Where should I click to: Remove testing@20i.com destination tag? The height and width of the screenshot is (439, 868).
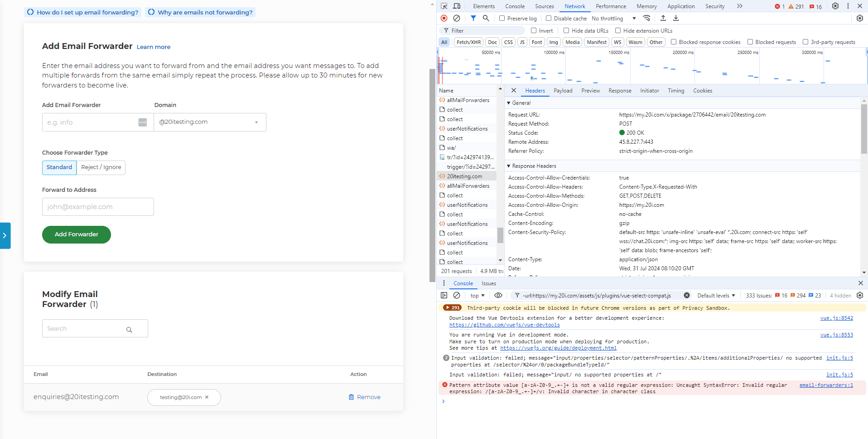[207, 397]
